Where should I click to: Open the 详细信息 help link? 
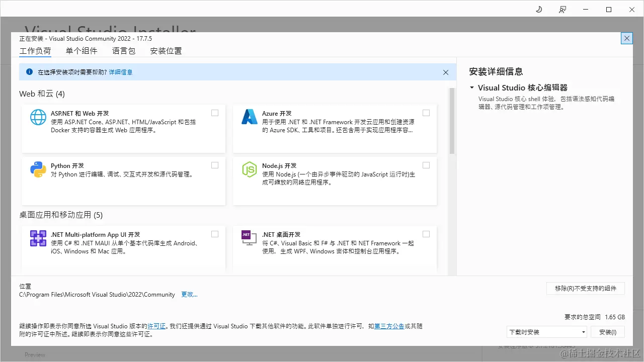121,72
